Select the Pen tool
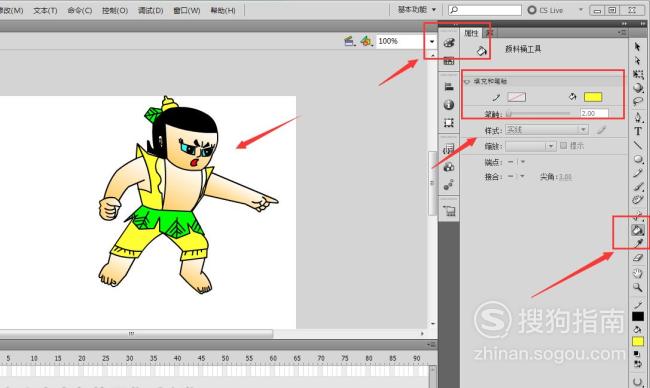 [x=638, y=117]
